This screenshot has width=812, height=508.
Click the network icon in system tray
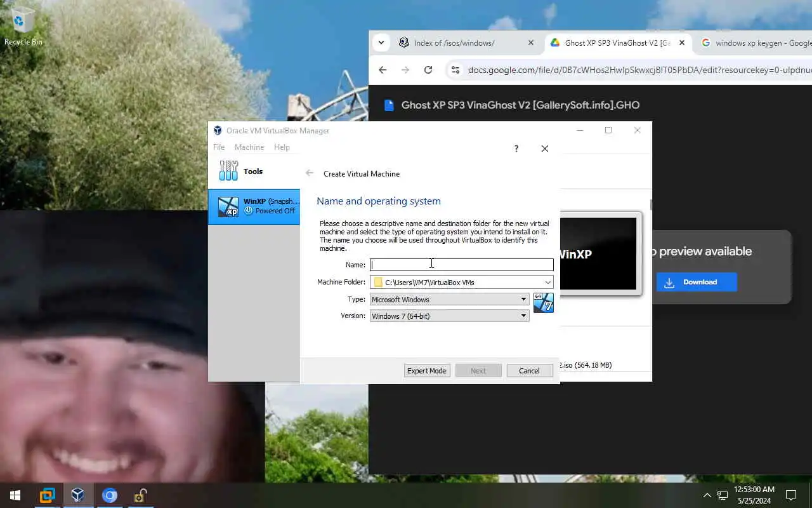[723, 495]
